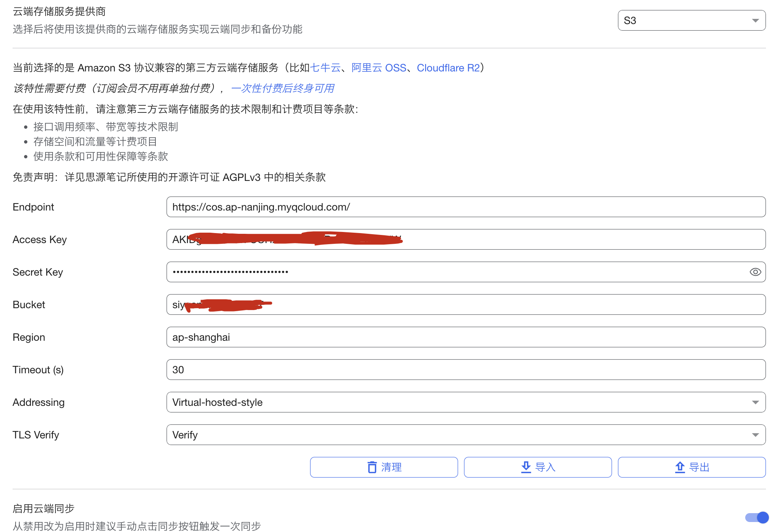Toggle the 启用云端同步 switch
The width and height of the screenshot is (780, 532).
click(757, 517)
